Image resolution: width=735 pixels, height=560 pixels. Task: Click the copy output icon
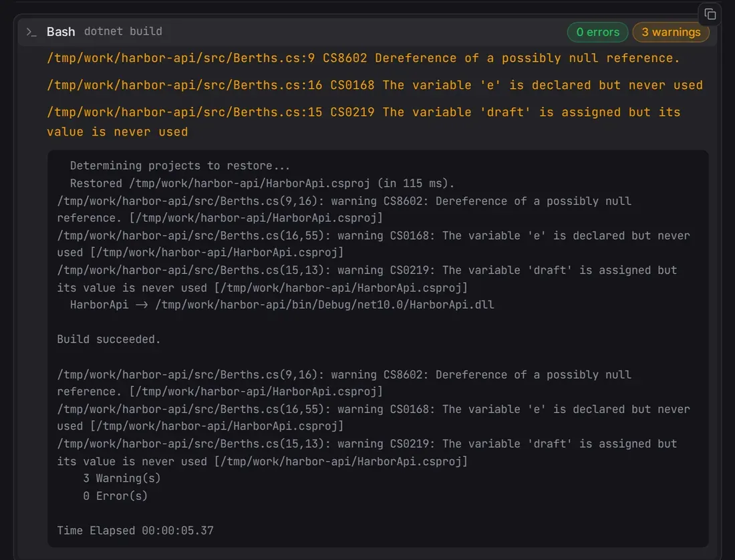[710, 15]
